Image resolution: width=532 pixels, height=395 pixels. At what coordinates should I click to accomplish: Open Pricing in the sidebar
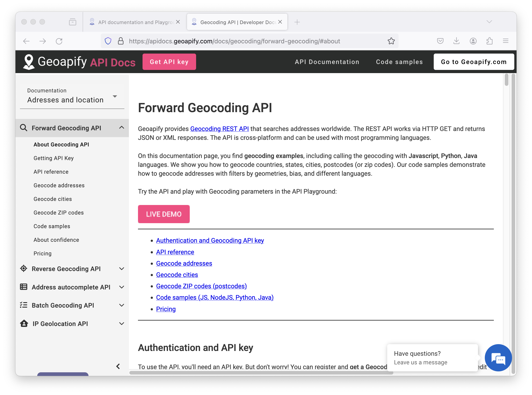pos(42,253)
